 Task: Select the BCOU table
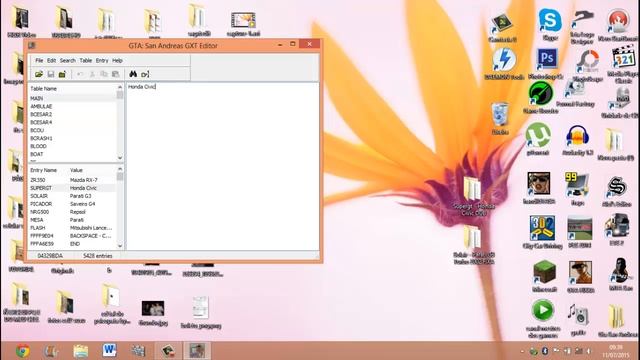tap(72, 130)
